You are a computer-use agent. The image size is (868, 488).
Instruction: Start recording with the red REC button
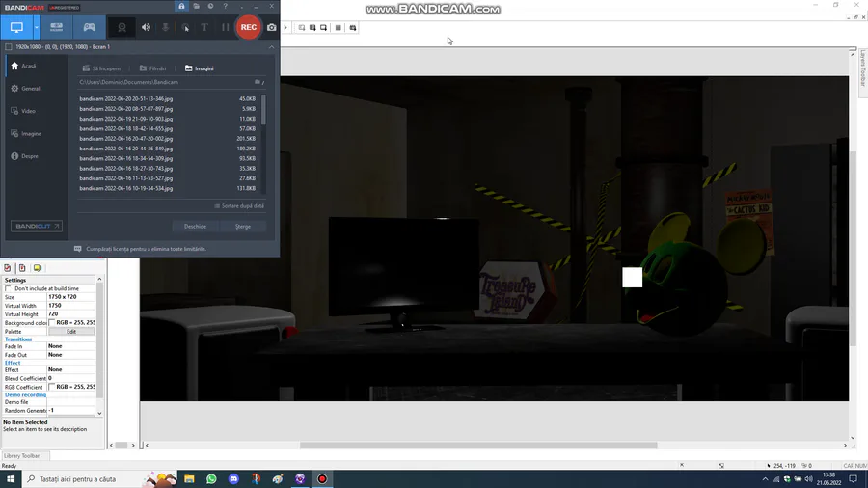pyautogui.click(x=249, y=27)
